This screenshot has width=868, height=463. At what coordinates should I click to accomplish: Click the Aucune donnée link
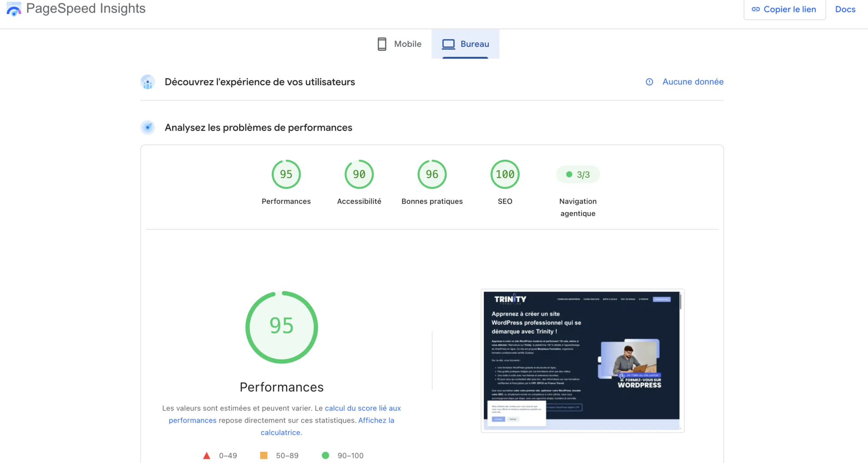pos(693,82)
